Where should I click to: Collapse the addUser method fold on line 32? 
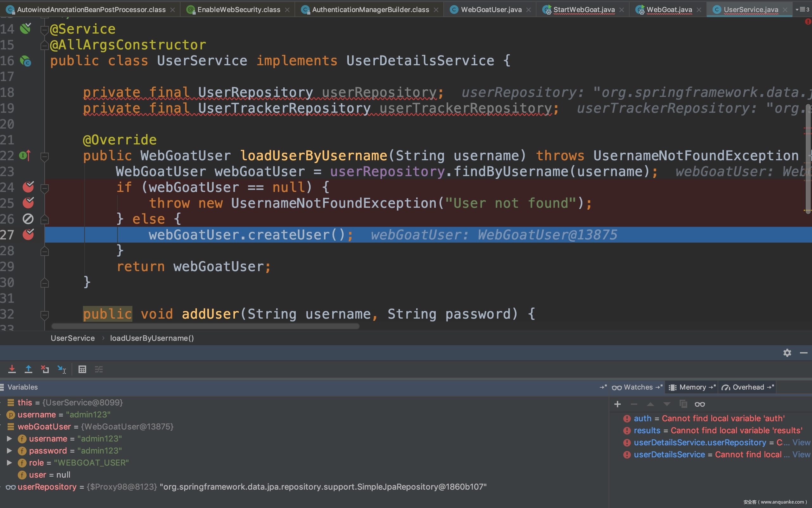click(44, 315)
